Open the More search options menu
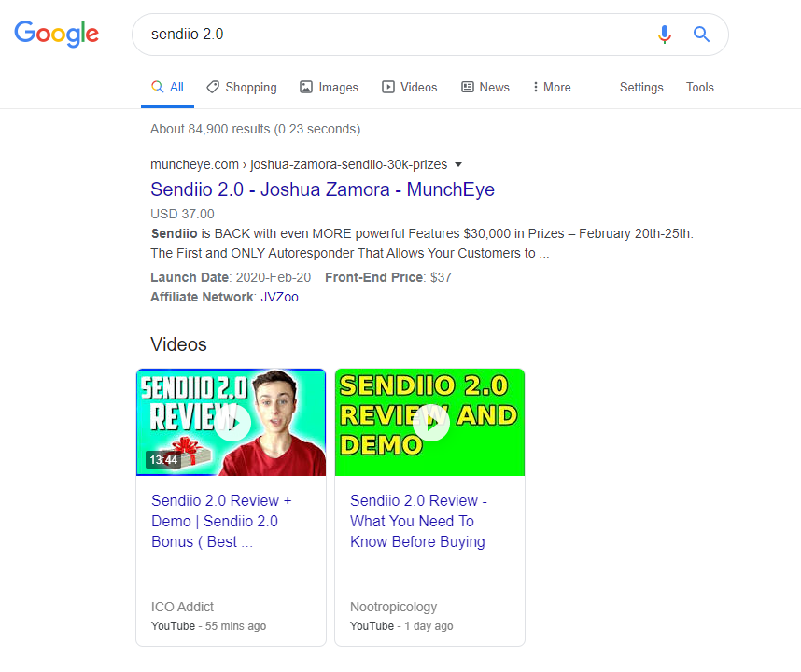This screenshot has height=672, width=801. (x=552, y=88)
